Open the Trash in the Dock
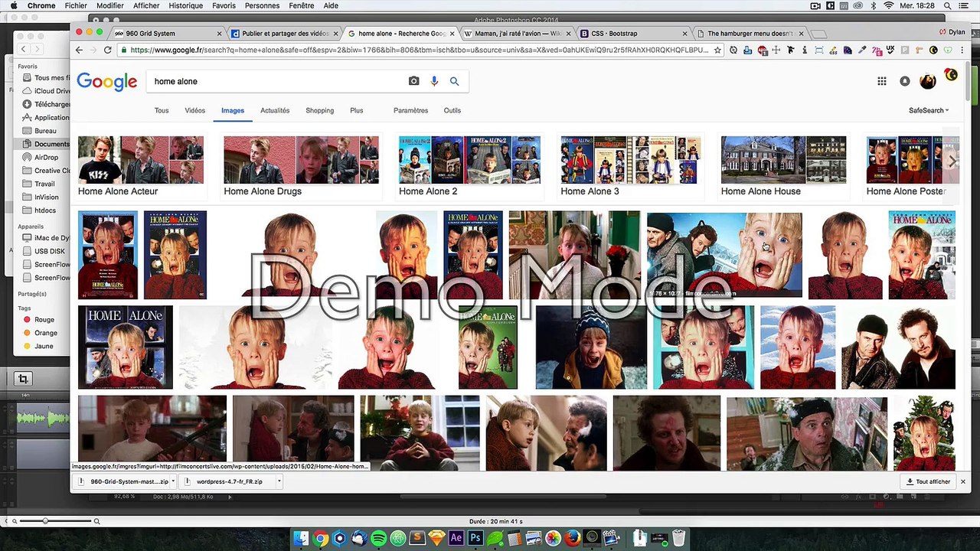This screenshot has height=551, width=980. point(678,538)
